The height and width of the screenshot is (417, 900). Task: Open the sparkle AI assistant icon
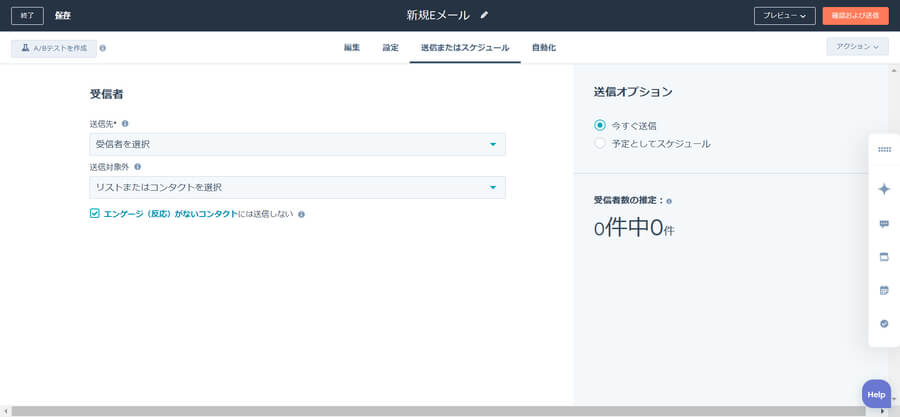884,189
